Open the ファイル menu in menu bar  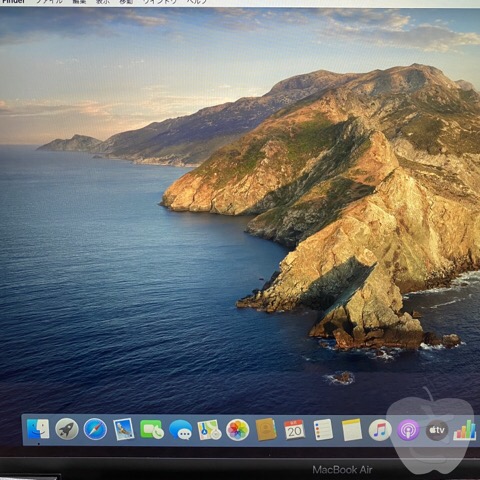pyautogui.click(x=49, y=2)
